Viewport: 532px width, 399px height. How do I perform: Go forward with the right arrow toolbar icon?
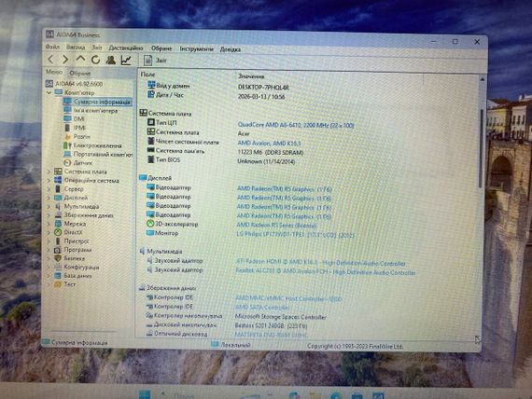(x=65, y=60)
